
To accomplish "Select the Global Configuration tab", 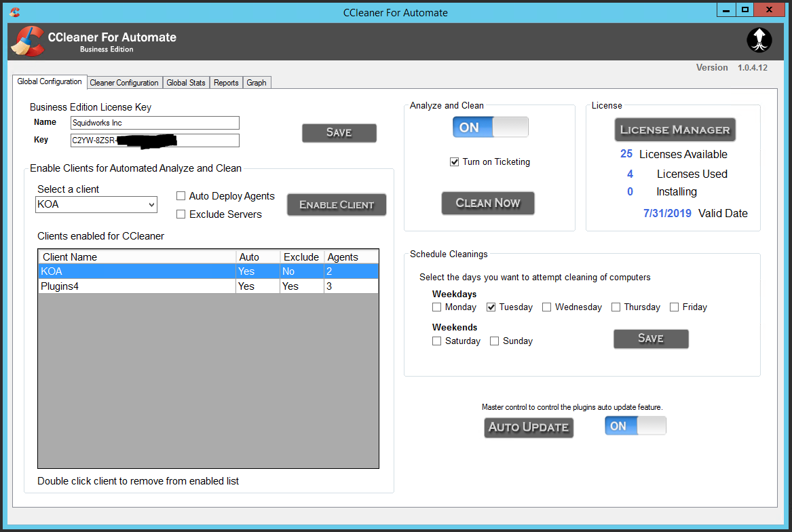I will pyautogui.click(x=50, y=81).
